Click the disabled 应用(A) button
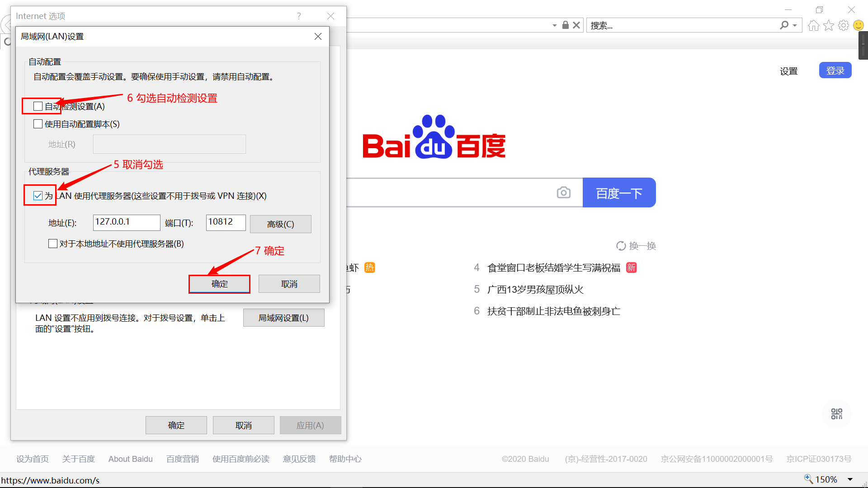Viewport: 868px width, 488px height. 311,426
